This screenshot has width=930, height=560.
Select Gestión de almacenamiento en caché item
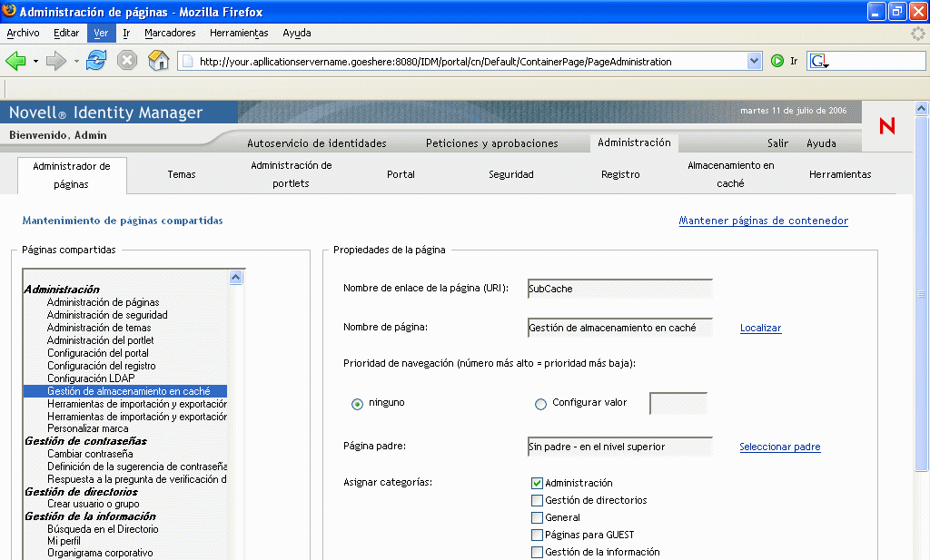tap(125, 391)
